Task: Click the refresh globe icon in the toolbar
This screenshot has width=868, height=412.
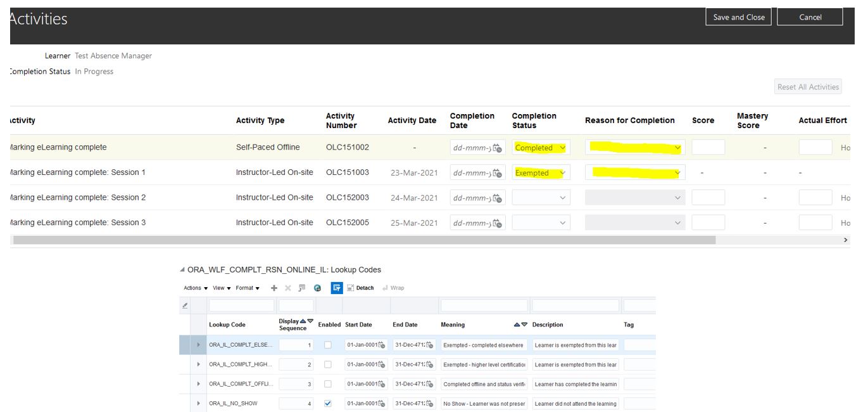Action: pos(317,287)
